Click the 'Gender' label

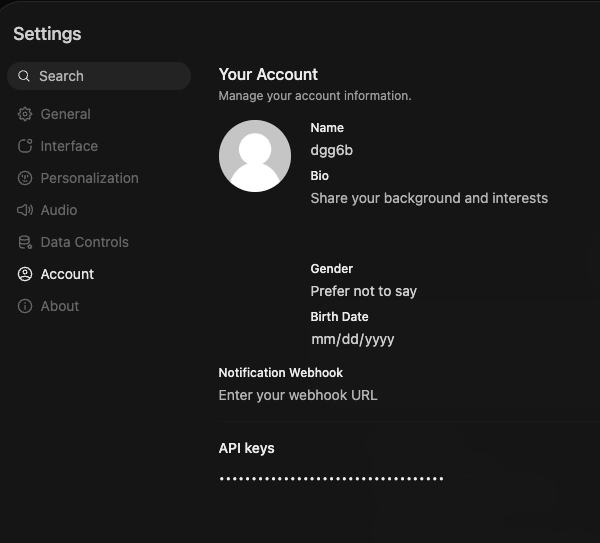[331, 269]
